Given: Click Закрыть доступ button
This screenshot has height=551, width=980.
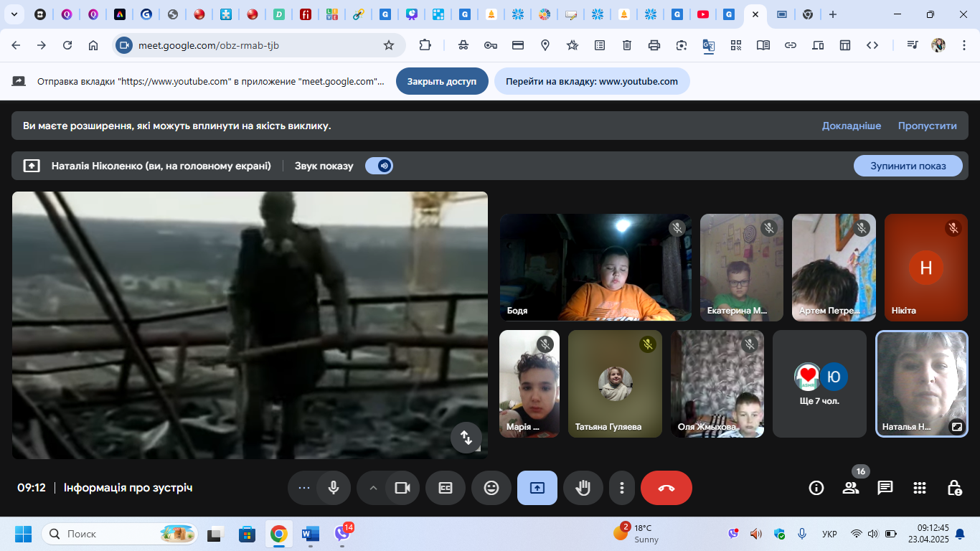Looking at the screenshot, I should tap(442, 81).
